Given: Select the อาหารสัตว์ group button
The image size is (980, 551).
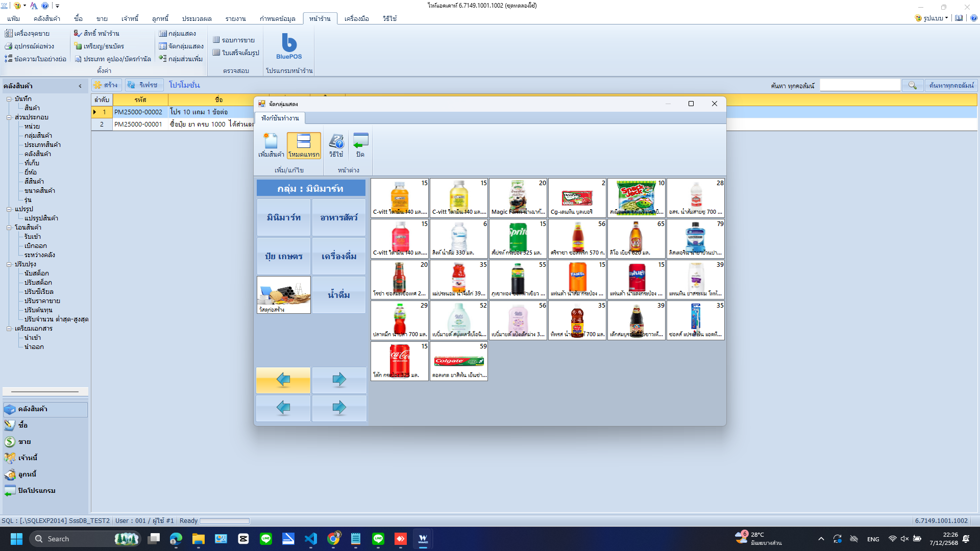Looking at the screenshot, I should [x=339, y=217].
